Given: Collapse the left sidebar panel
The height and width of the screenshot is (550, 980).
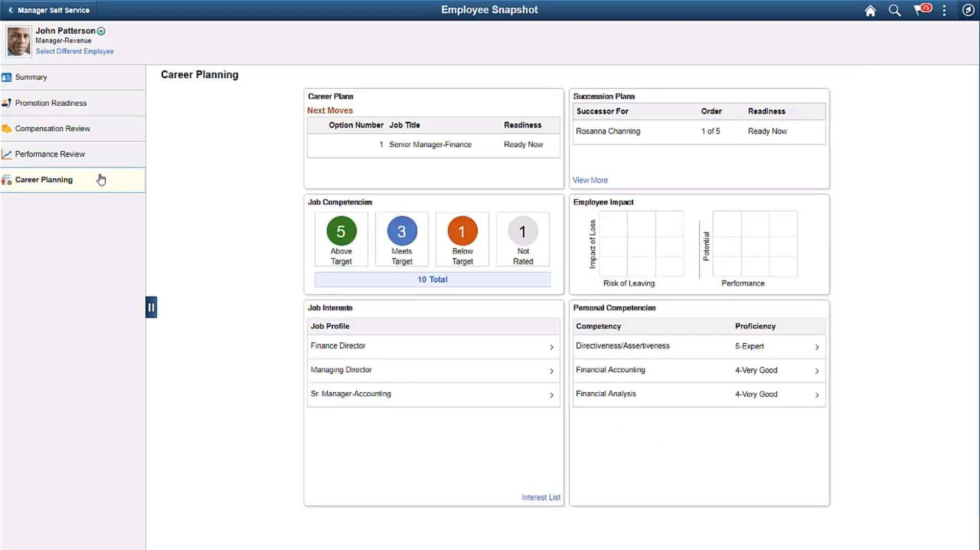Looking at the screenshot, I should [x=151, y=307].
